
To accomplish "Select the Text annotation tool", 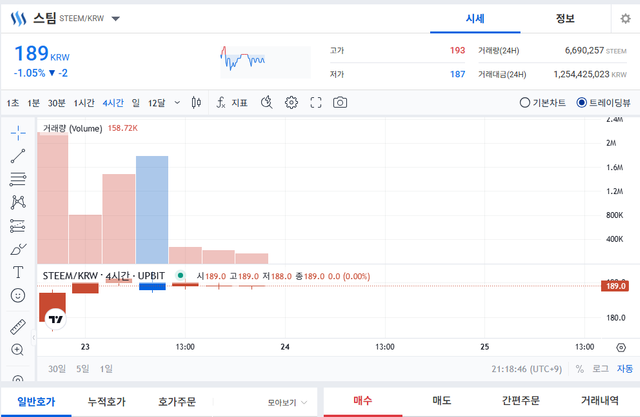I will tap(18, 272).
